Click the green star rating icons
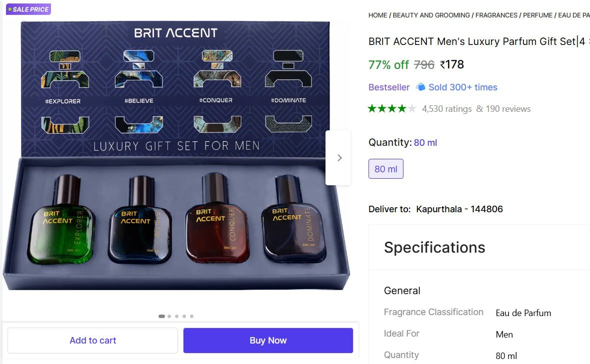Image resolution: width=590 pixels, height=364 pixels. pos(391,109)
